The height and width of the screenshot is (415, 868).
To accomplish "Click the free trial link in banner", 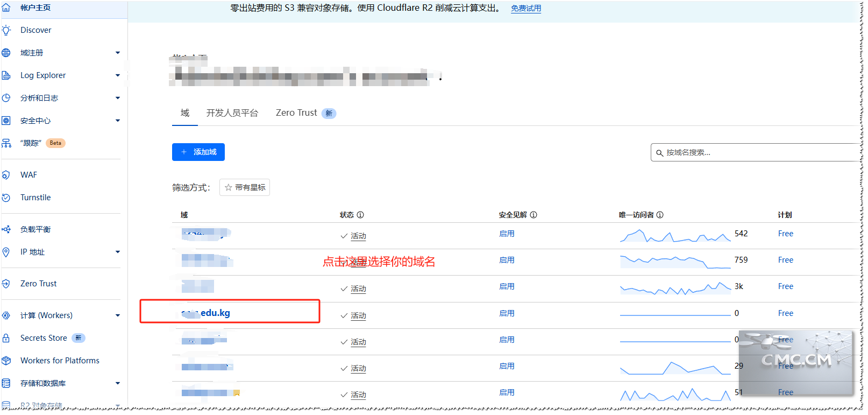I will pyautogui.click(x=526, y=9).
